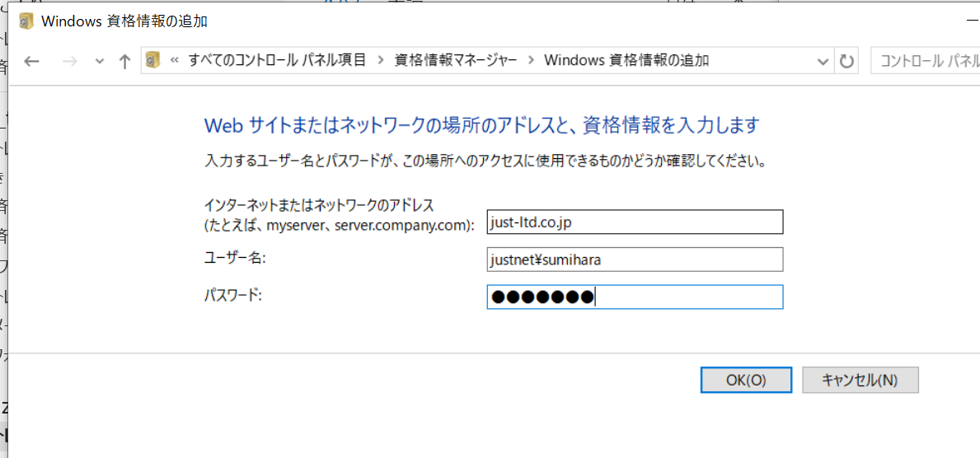
Task: Minimize the Windows 資格情報の追加 window
Action: pyautogui.click(x=971, y=22)
